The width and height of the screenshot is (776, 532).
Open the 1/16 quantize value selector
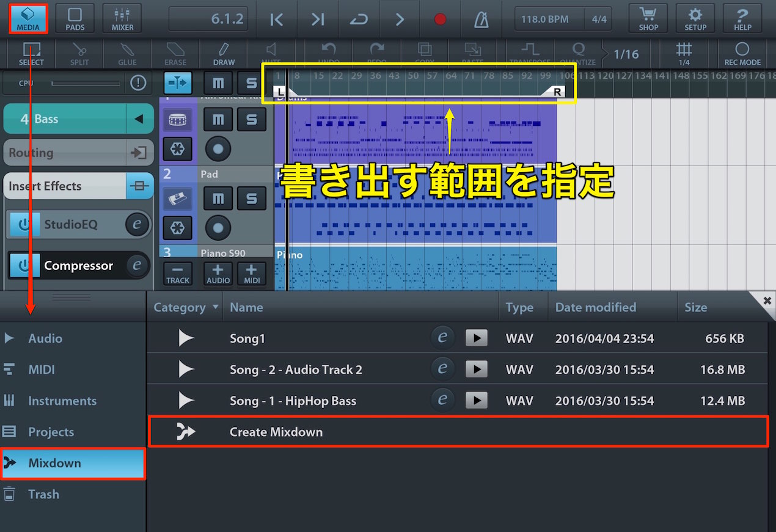tap(626, 54)
